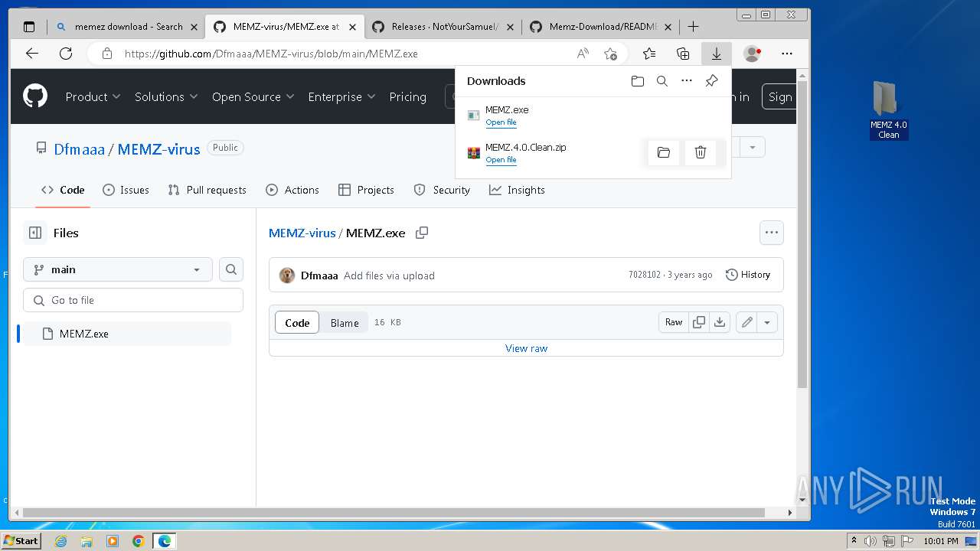Viewport: 980px width, 551px height.
Task: Refresh the page with reload icon
Action: 66,54
